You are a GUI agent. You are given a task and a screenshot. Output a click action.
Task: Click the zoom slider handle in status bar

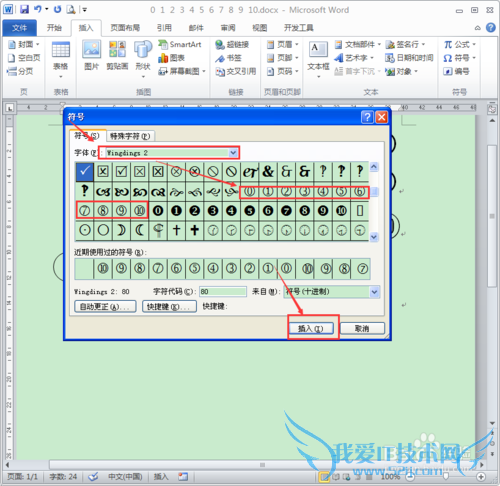point(446,477)
